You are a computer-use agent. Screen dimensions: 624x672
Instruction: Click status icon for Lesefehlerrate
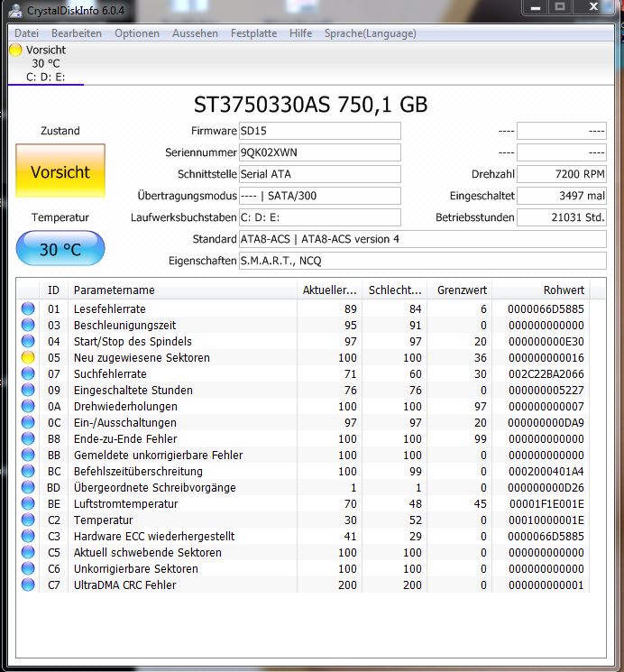28,308
